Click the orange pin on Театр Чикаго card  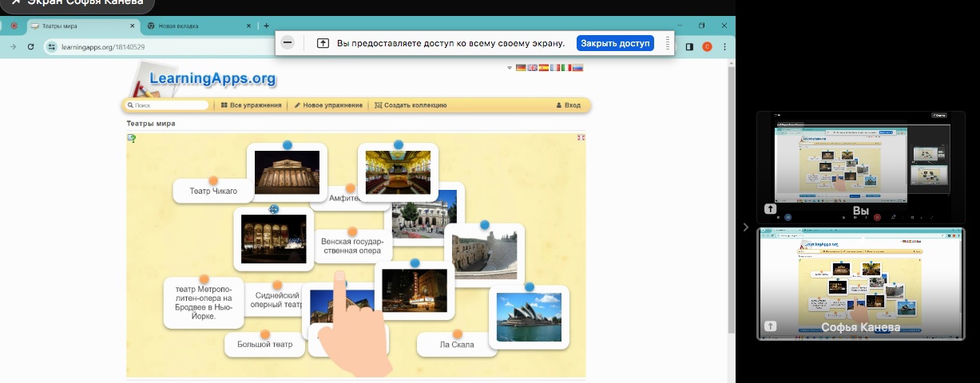point(213,181)
